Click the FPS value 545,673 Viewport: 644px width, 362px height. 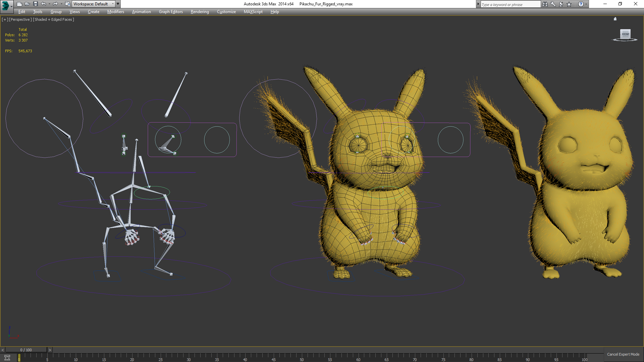pyautogui.click(x=25, y=51)
